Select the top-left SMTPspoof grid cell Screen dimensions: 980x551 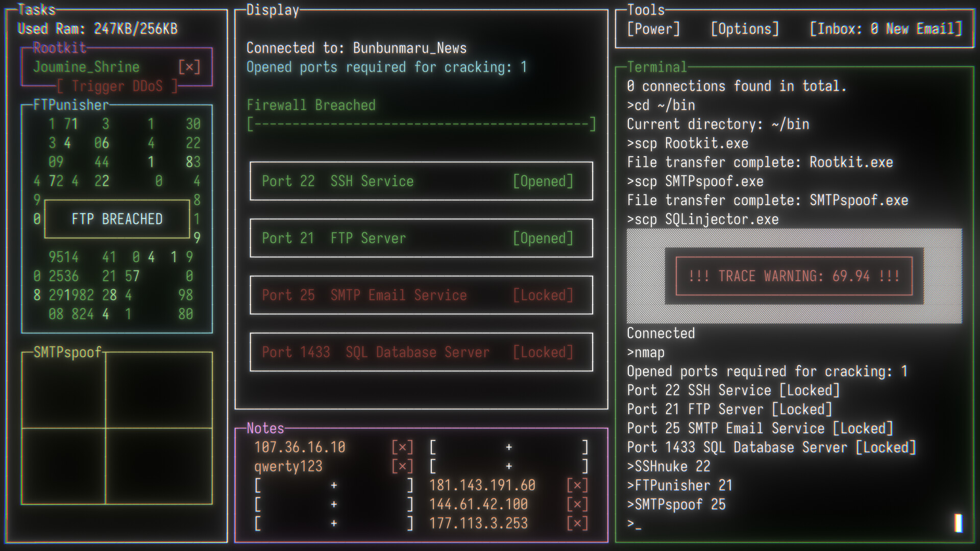tap(63, 390)
